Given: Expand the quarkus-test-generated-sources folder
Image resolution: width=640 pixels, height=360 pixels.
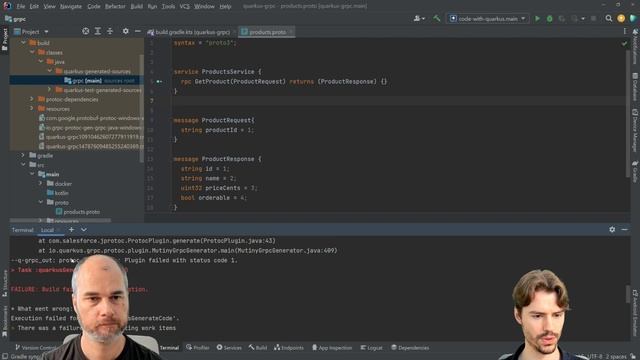Looking at the screenshot, I should coord(50,90).
